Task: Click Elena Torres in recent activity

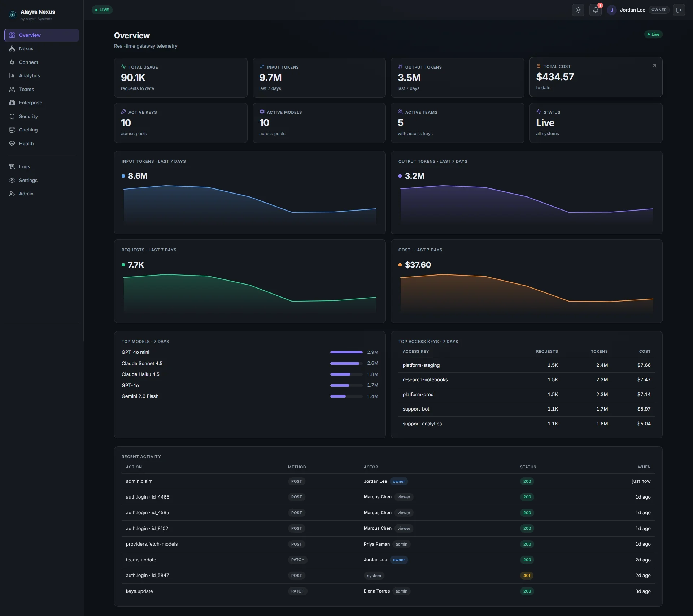Action: (376, 591)
